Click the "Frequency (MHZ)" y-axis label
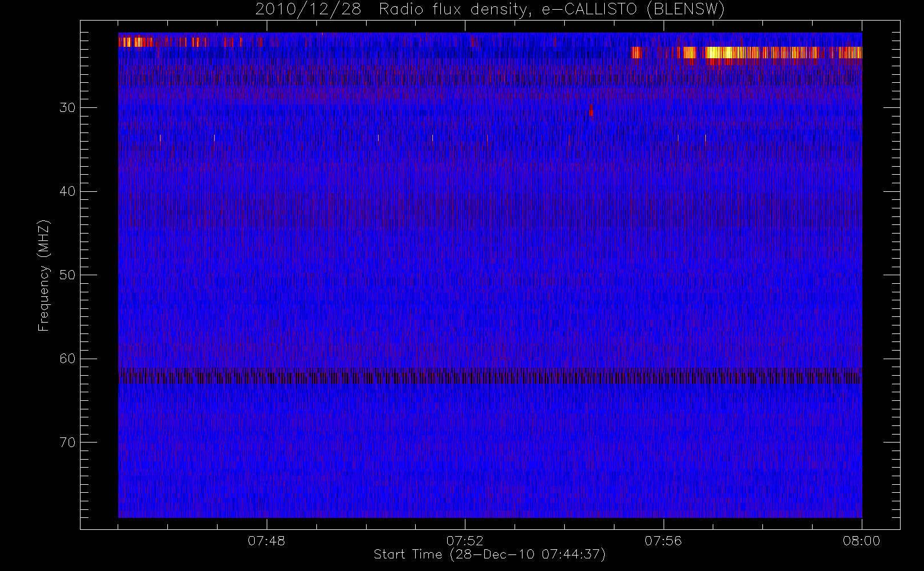The image size is (924, 571). pos(43,275)
